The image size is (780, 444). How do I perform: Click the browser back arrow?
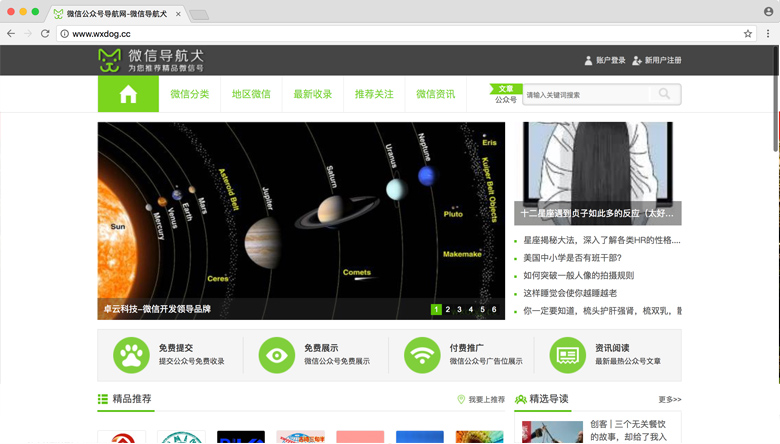click(x=11, y=34)
